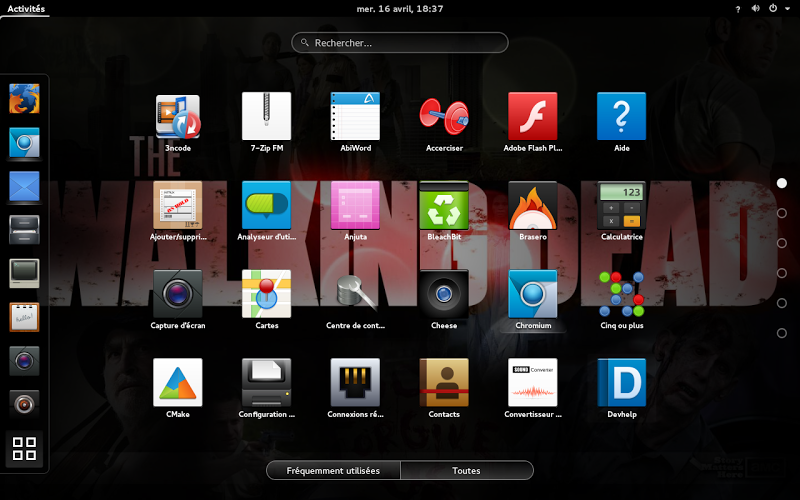Go to fourth page indicator dot

(x=782, y=273)
